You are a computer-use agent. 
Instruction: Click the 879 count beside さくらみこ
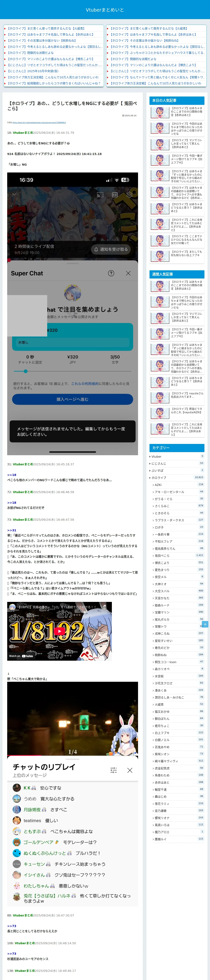201,506
